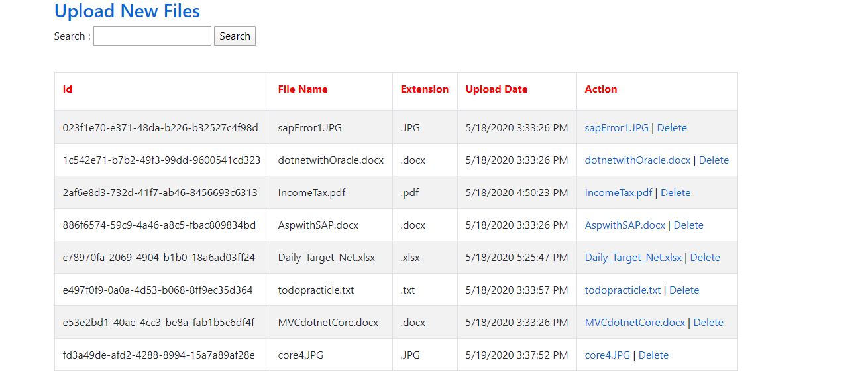Download the MVCdotnetCore.docx file
The image size is (868, 387).
tap(635, 322)
